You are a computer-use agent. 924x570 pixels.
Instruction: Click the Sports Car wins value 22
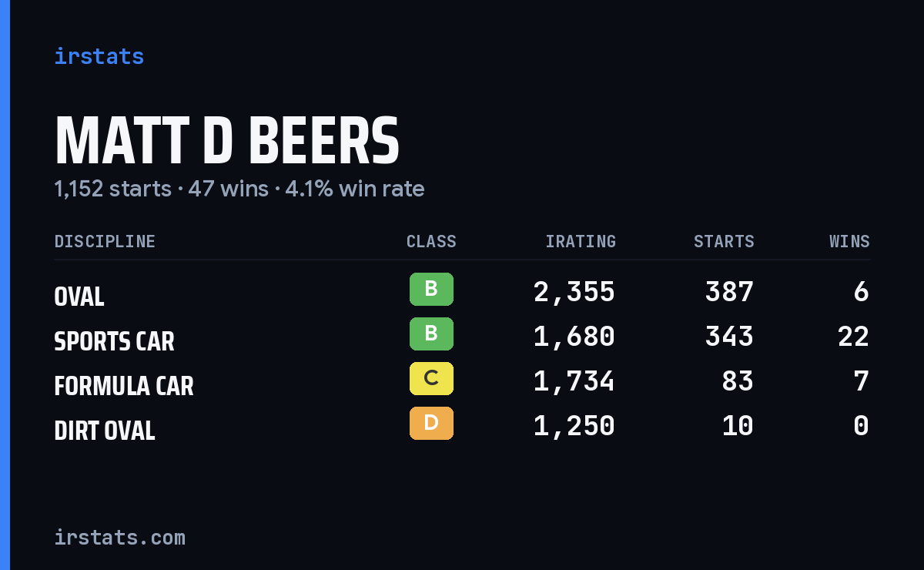(x=853, y=337)
